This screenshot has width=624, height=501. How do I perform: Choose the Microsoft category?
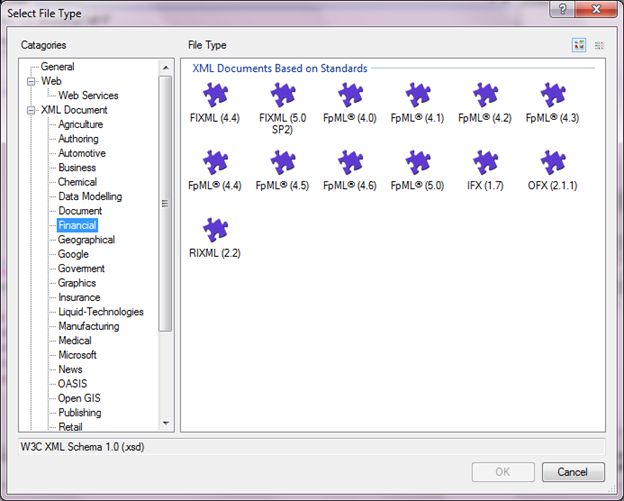click(x=77, y=355)
